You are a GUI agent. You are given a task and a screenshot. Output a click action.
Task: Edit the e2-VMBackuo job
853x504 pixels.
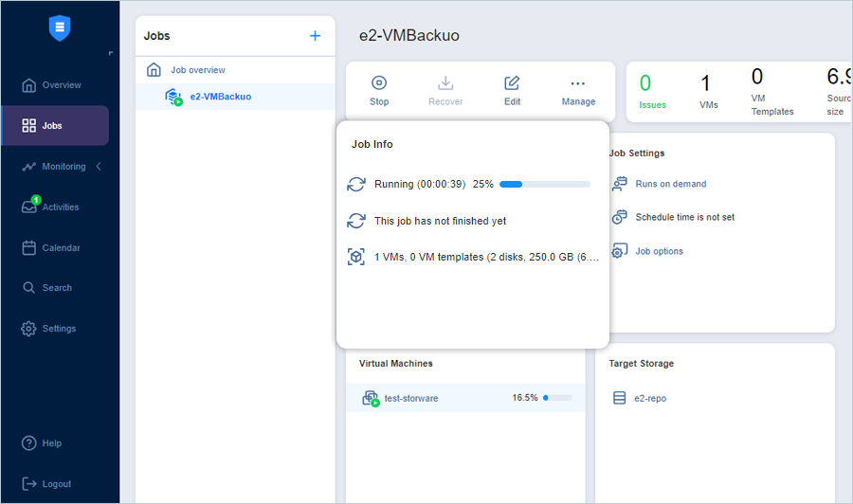[512, 91]
